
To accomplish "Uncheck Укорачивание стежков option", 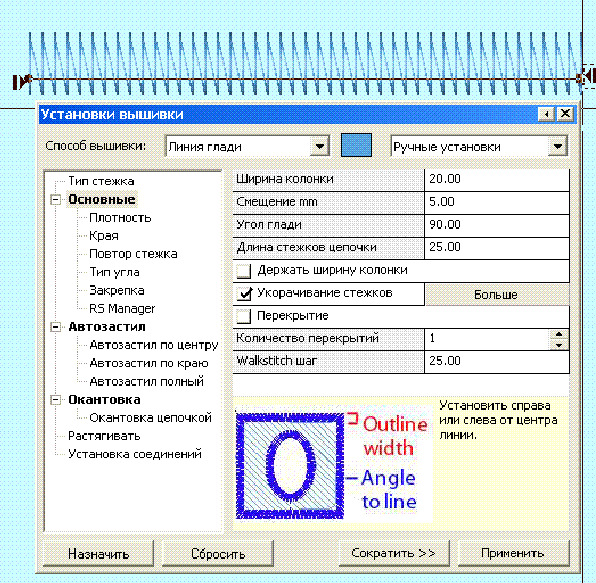I will coord(243,294).
